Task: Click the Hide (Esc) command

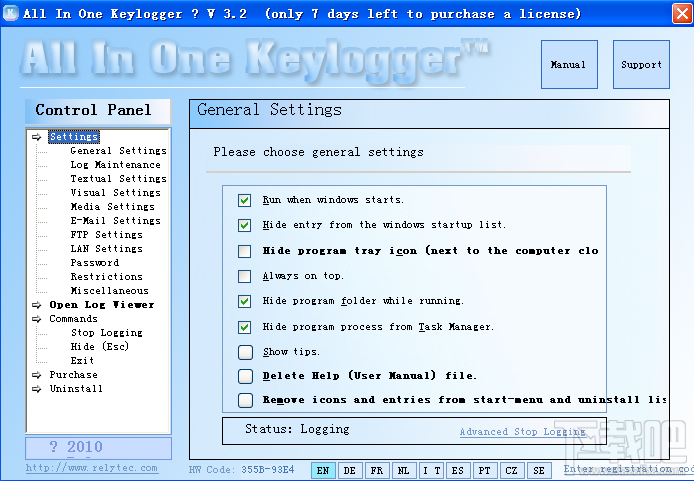Action: pos(100,346)
